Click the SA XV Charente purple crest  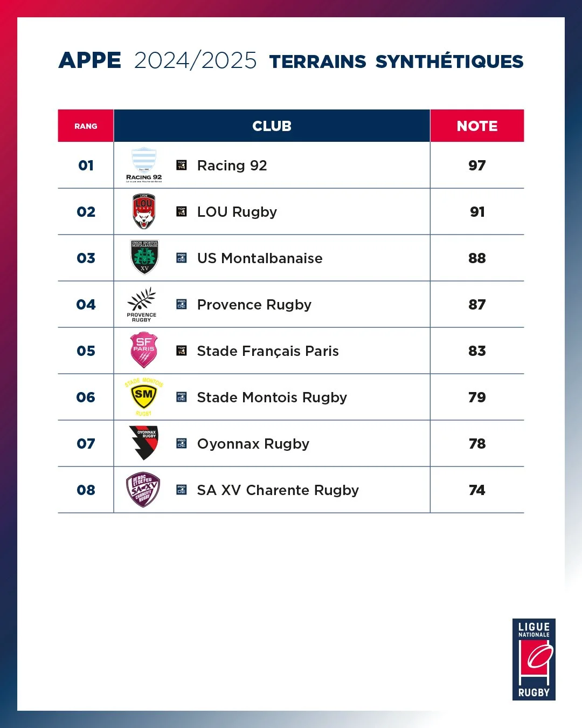(143, 490)
